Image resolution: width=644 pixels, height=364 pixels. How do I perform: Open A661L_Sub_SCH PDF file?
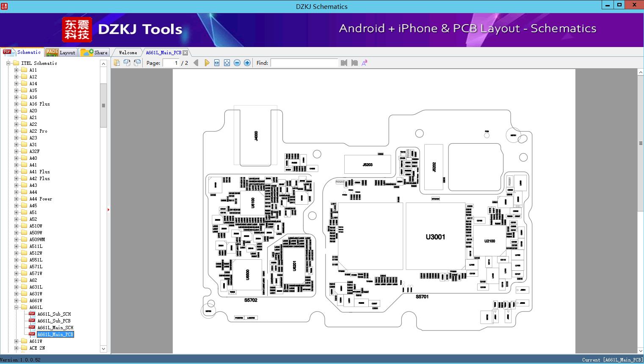54,314
